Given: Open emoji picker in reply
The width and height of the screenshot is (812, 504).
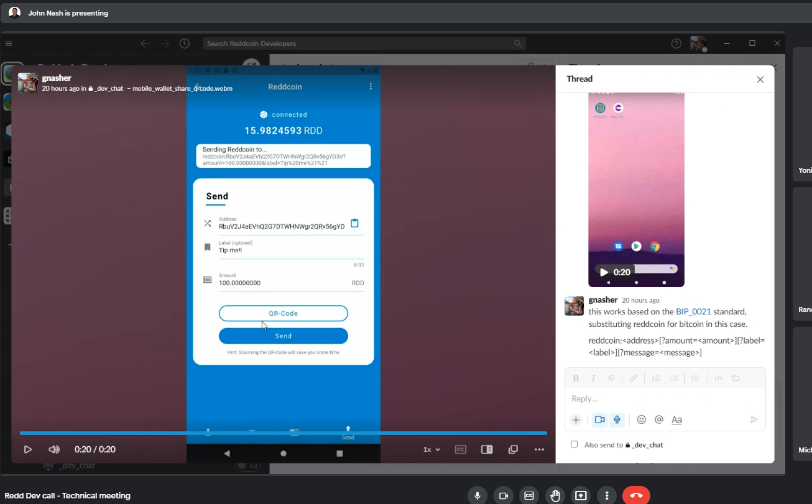Looking at the screenshot, I should [642, 419].
